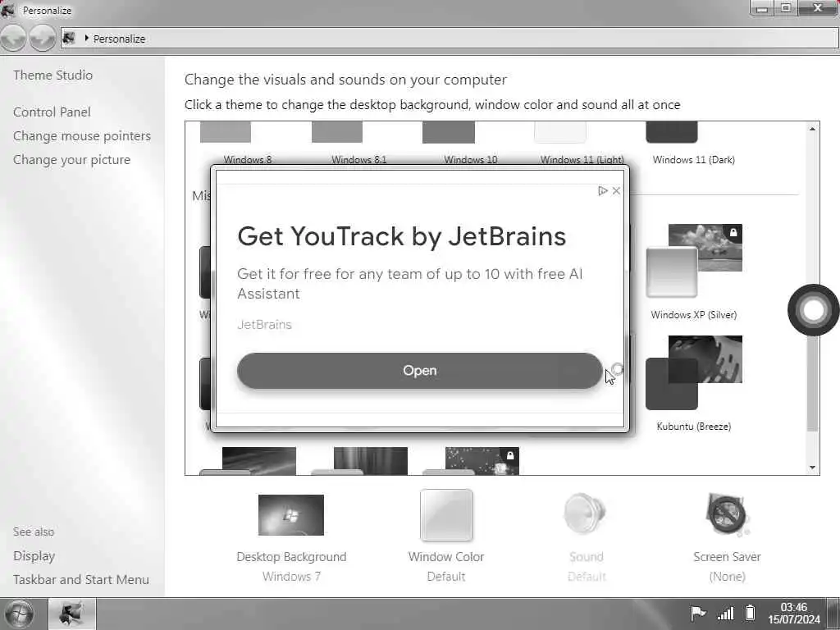Open Taskbar and Start Menu link
This screenshot has width=840, height=630.
81,580
